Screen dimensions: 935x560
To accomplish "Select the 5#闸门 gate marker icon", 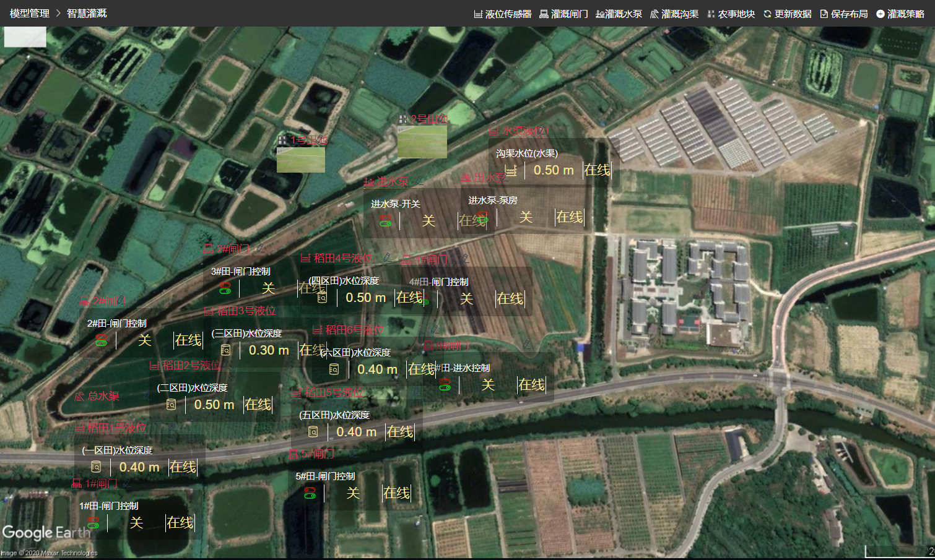I will [293, 454].
